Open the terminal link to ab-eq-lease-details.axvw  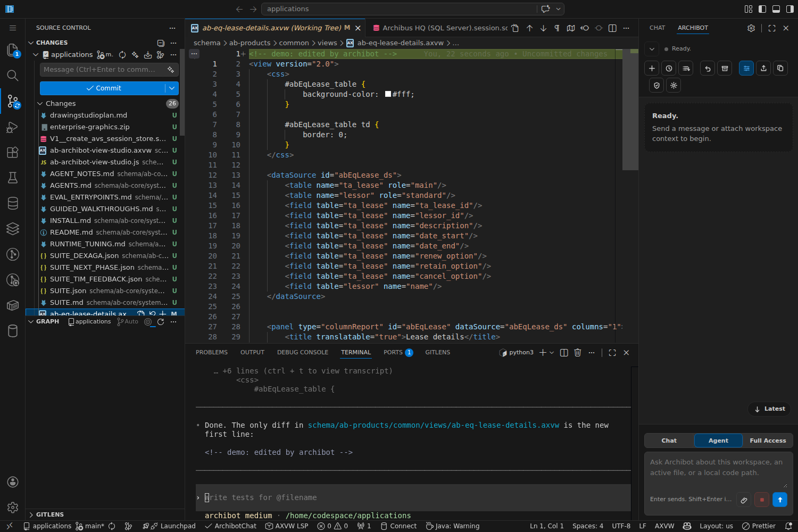point(434,425)
